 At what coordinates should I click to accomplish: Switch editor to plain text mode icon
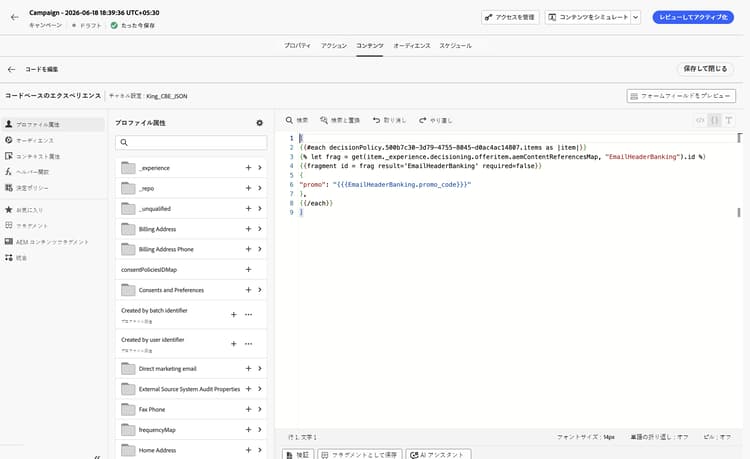click(728, 120)
